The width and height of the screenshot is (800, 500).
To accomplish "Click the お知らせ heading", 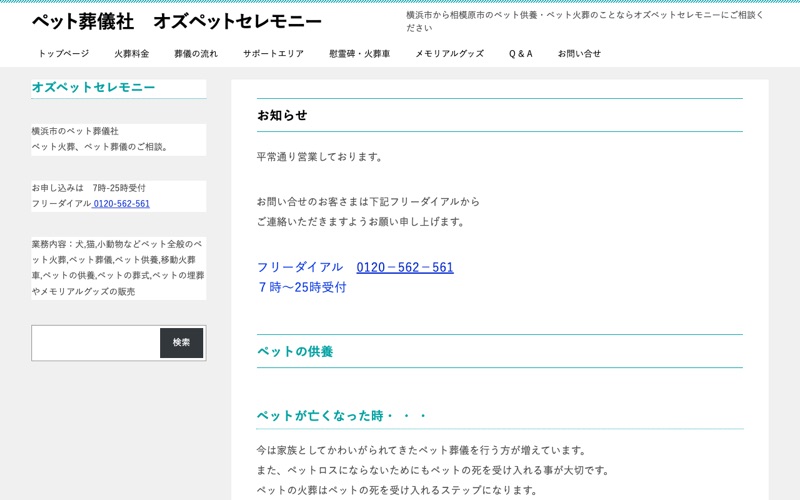I will point(282,115).
